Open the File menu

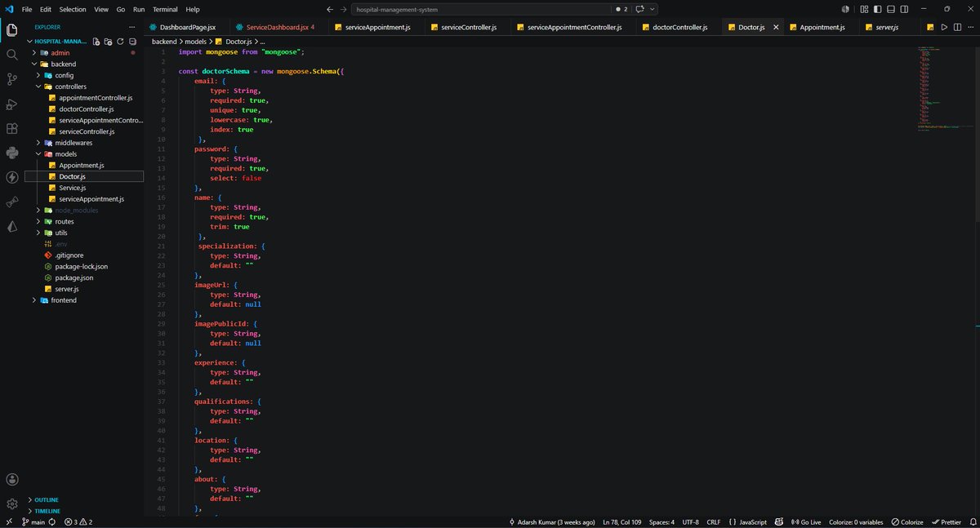pos(27,9)
